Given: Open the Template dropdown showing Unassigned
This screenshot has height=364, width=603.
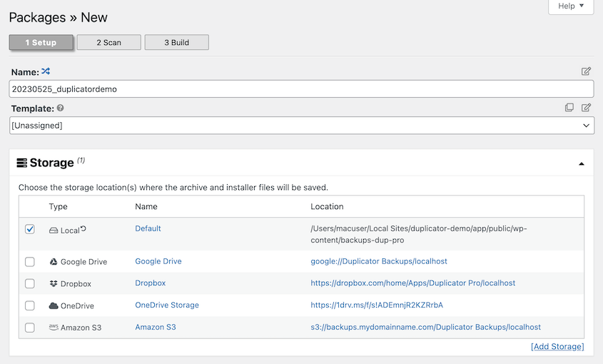Looking at the screenshot, I should pyautogui.click(x=301, y=126).
